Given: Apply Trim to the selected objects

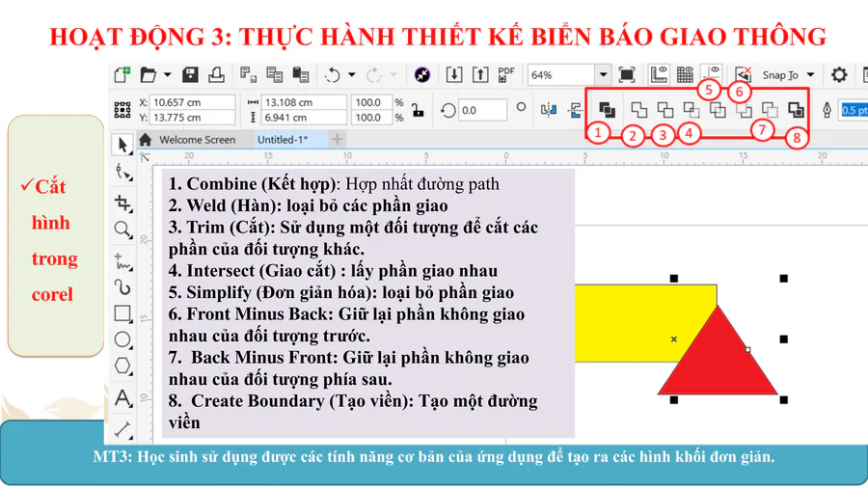Looking at the screenshot, I should 665,111.
